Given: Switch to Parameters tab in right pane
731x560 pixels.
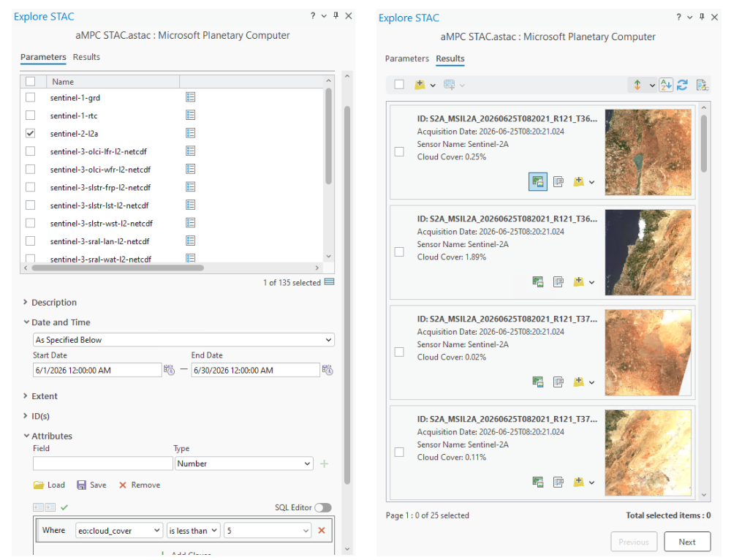Looking at the screenshot, I should 407,58.
